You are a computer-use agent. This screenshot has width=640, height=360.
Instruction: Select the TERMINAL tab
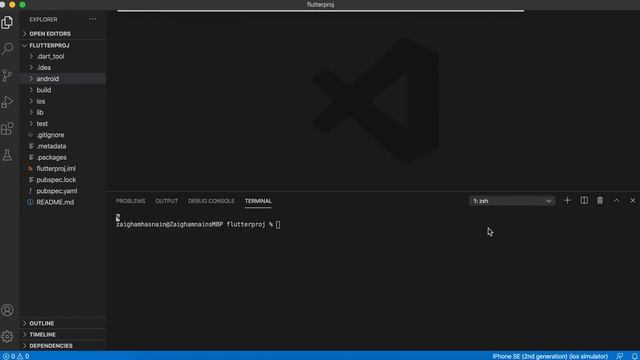tap(258, 201)
